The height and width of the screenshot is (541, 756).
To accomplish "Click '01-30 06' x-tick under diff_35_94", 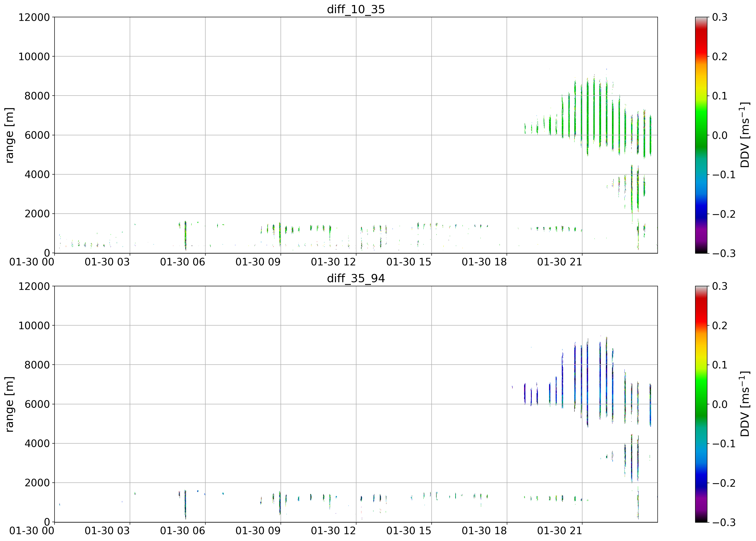I will pos(182,531).
